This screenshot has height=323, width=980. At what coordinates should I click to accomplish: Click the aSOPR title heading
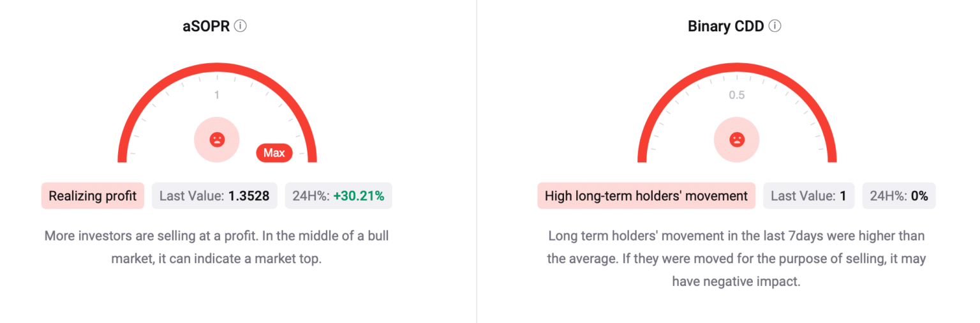point(205,26)
